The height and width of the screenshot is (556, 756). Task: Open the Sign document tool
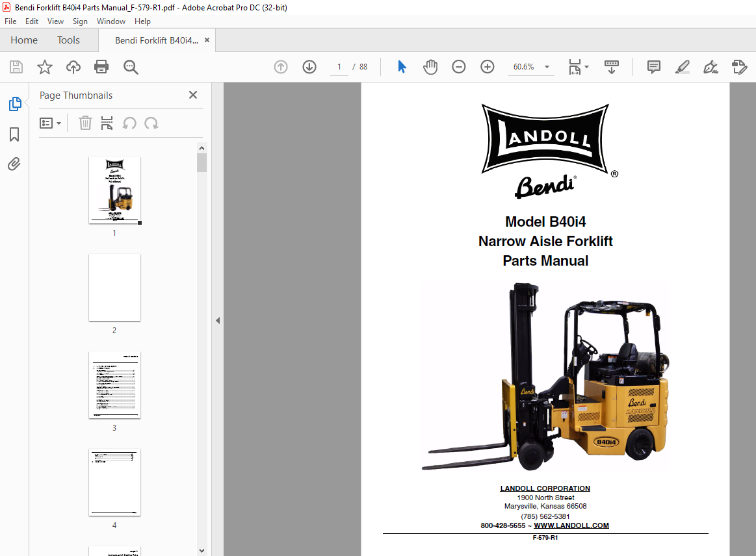710,67
